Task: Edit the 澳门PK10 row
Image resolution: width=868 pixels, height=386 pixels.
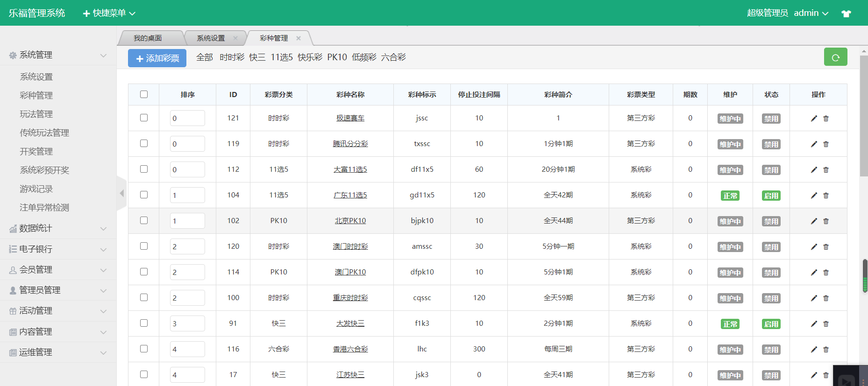Action: (814, 273)
